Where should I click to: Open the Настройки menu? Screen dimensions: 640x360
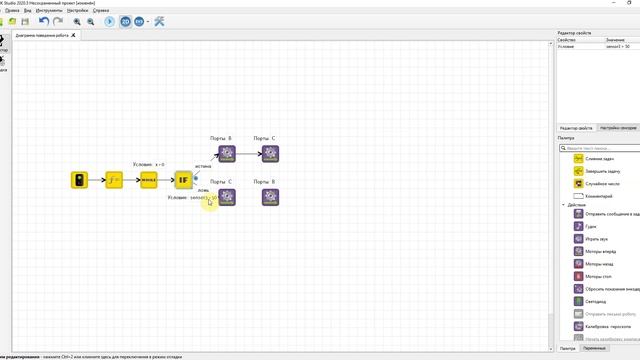[78, 10]
